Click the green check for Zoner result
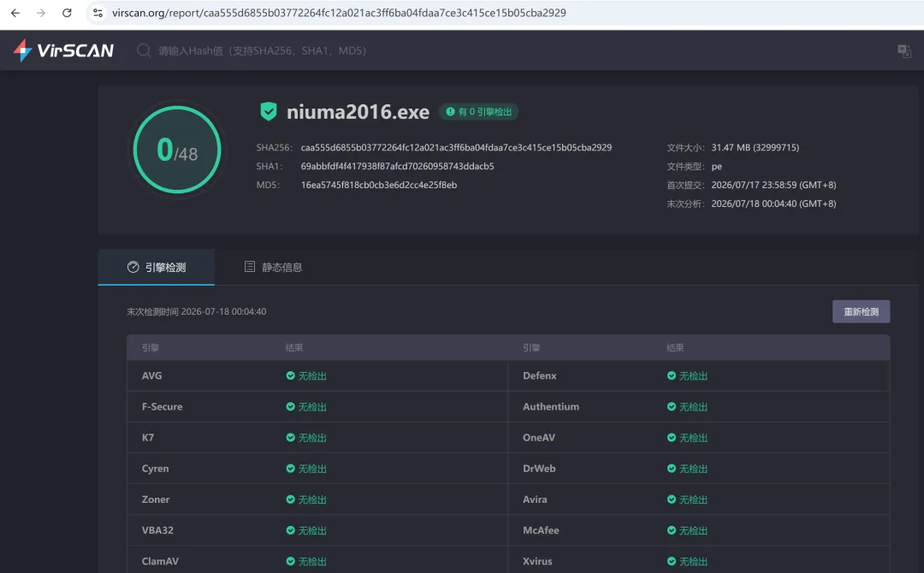The image size is (924, 573). tap(291, 499)
